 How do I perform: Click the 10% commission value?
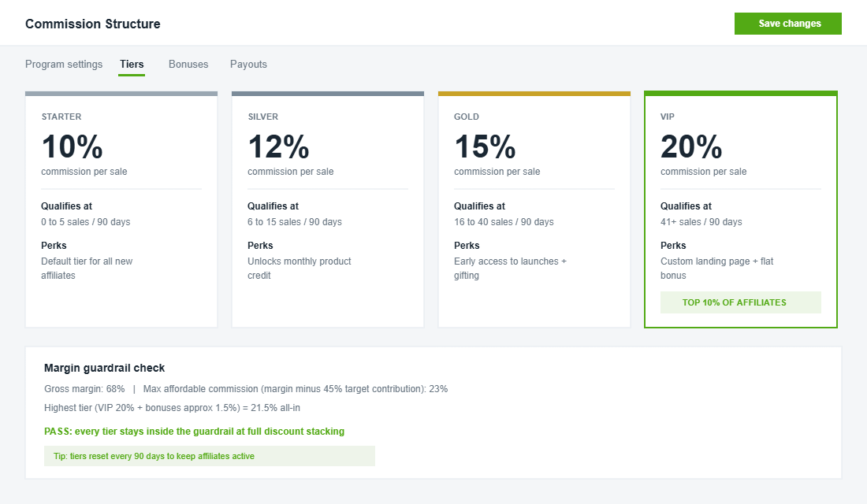(72, 146)
